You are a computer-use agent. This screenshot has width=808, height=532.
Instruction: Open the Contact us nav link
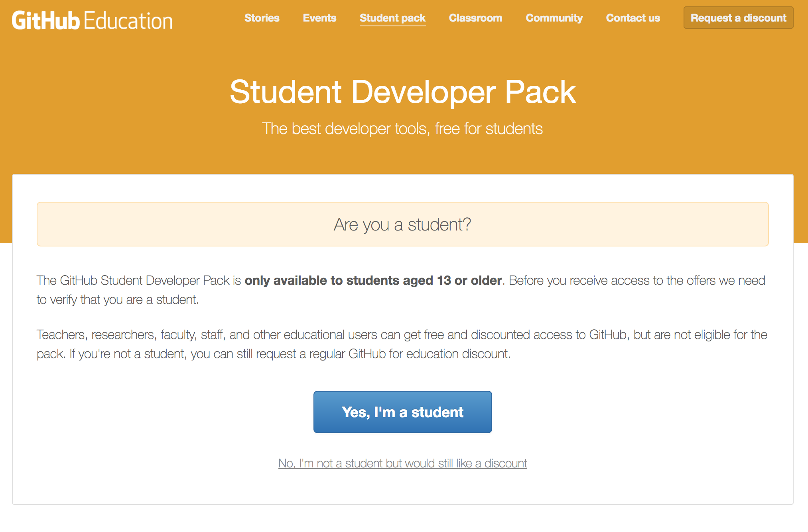pyautogui.click(x=633, y=18)
